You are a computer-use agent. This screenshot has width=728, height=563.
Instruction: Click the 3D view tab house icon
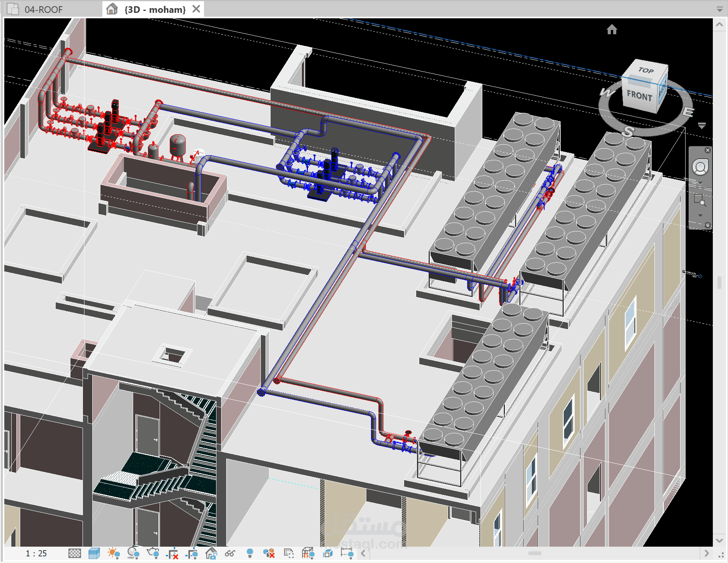pos(112,9)
